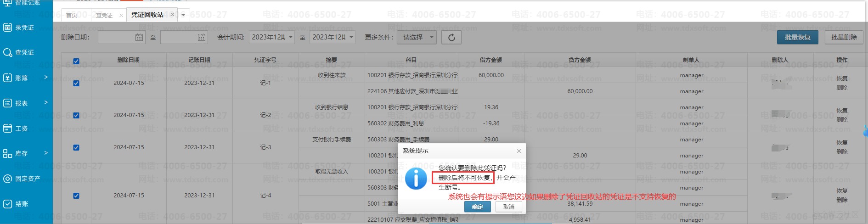The height and width of the screenshot is (224, 868).
Task: Click the 收到往来款 summary cell
Action: point(332,75)
